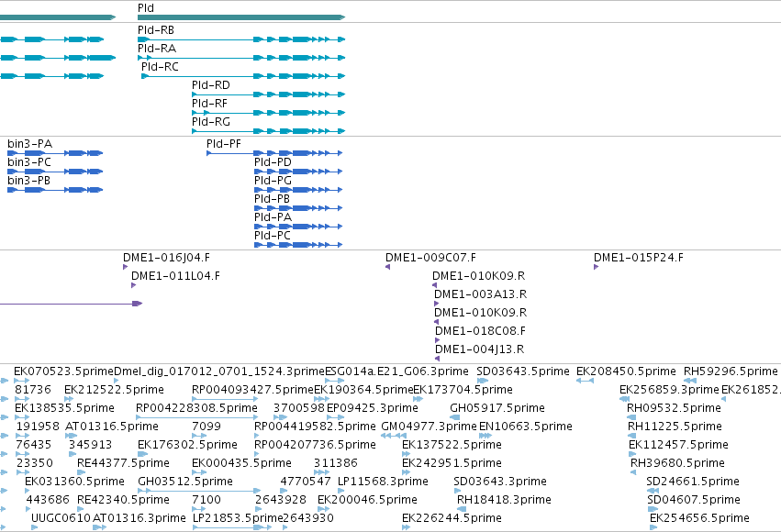Click the Pld-RB transcript label
This screenshot has width=781, height=532.
[156, 30]
